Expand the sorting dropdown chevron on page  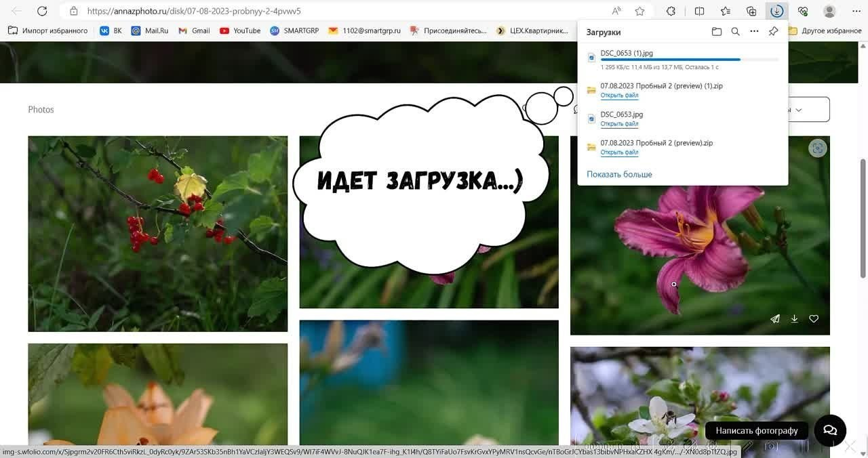click(x=799, y=109)
